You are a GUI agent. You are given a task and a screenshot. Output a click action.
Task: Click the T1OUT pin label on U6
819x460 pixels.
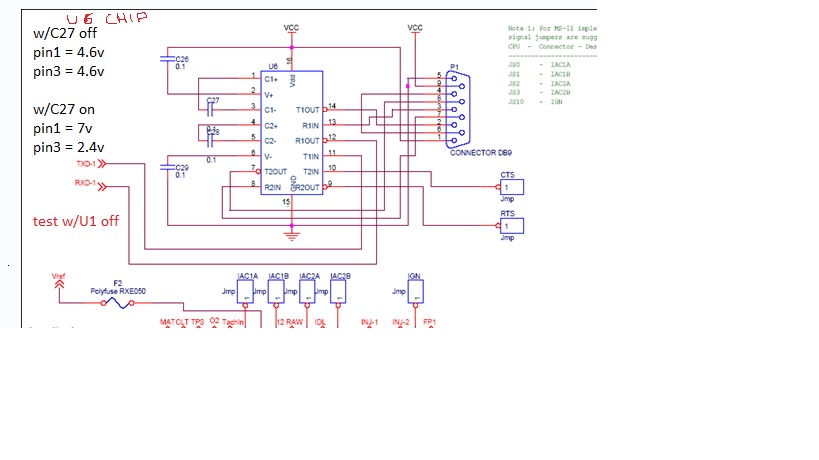click(x=308, y=110)
